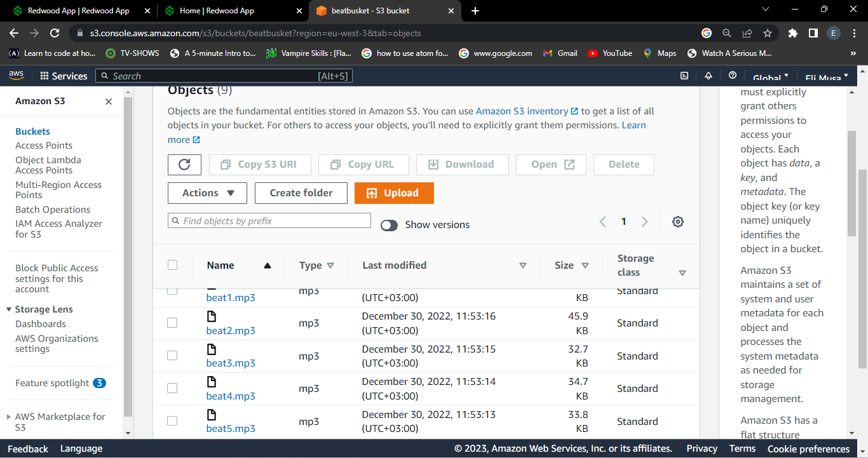Open the account user menu dropdown
This screenshot has width=868, height=458.
[827, 77]
